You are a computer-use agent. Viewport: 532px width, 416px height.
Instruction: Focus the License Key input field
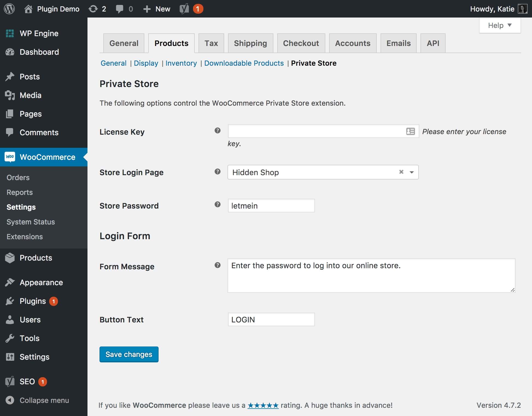point(323,131)
